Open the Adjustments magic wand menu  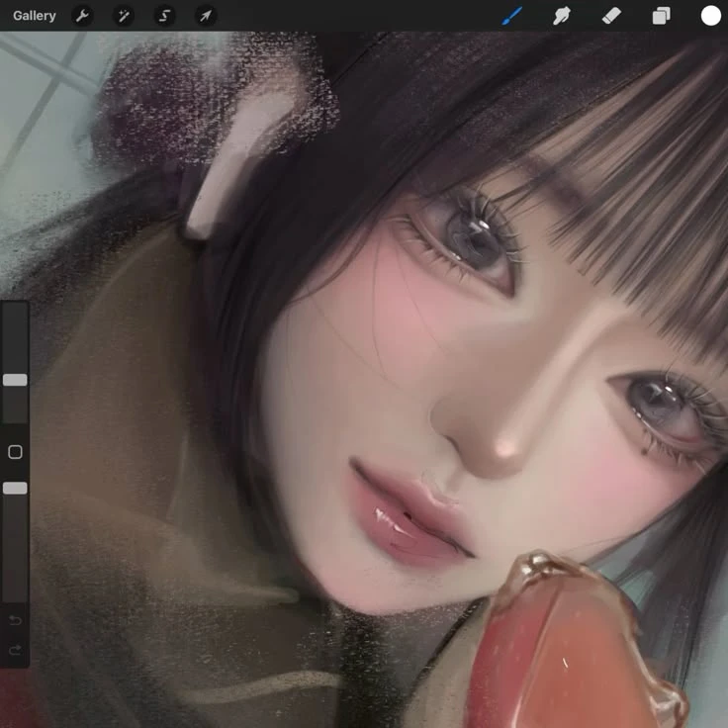point(124,16)
